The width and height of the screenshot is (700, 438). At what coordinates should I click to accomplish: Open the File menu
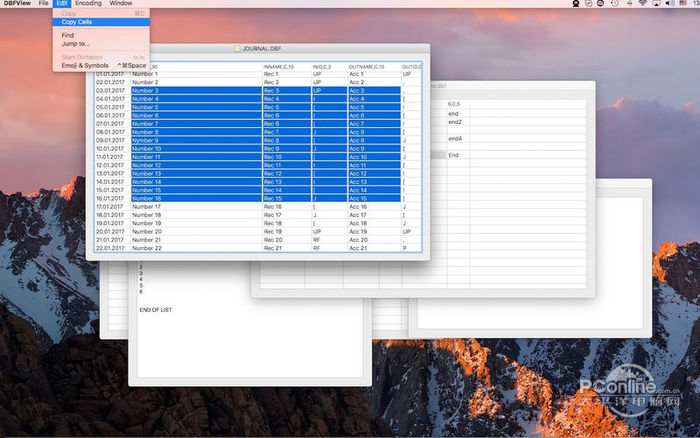click(44, 3)
